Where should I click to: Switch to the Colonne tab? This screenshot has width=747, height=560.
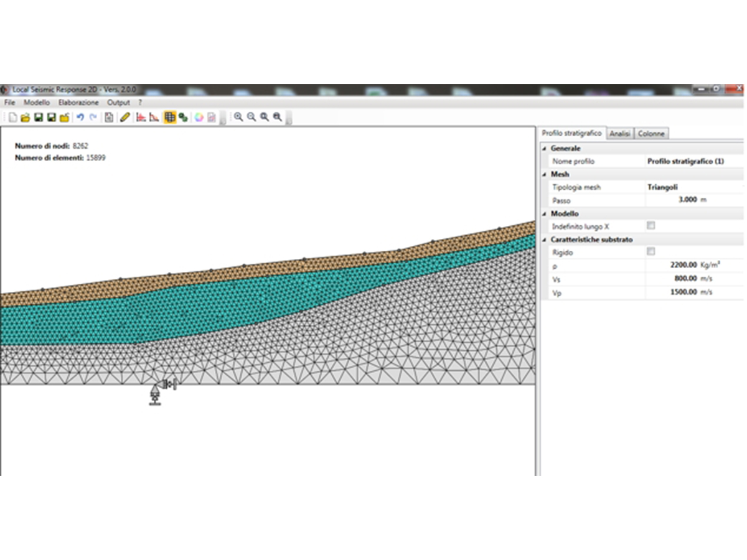coord(652,133)
